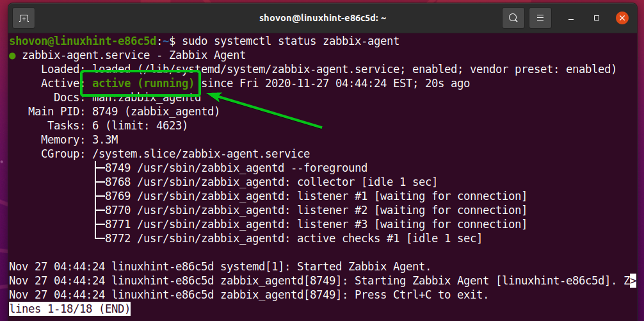Click the Main PID 8749 line
Image resolution: width=644 pixels, height=321 pixels.
pos(124,111)
